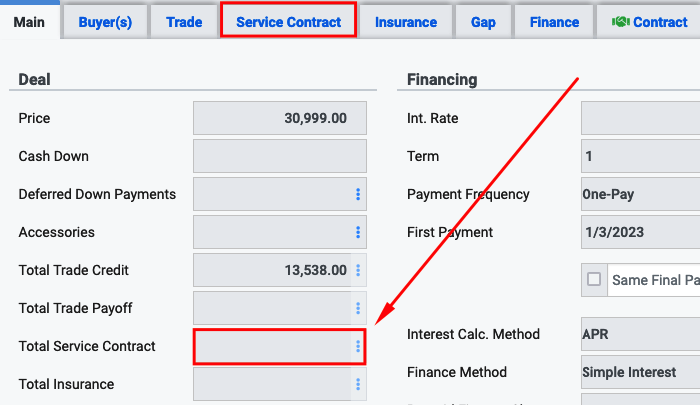Screen dimensions: 700x405
Task: Open the Finance Method Simple Interest dropdown
Action: click(641, 372)
